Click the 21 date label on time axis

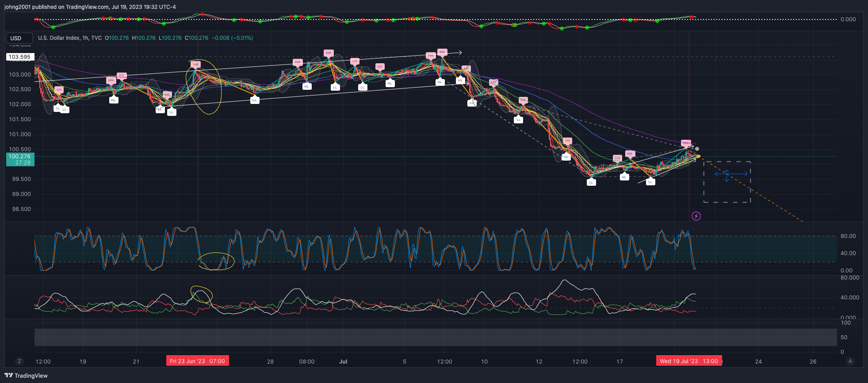pyautogui.click(x=136, y=362)
